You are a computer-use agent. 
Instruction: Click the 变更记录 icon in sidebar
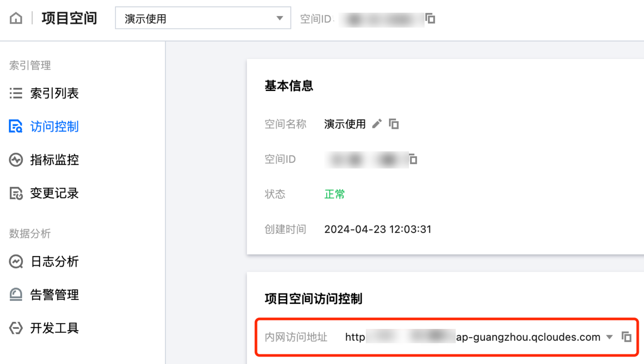coord(16,193)
